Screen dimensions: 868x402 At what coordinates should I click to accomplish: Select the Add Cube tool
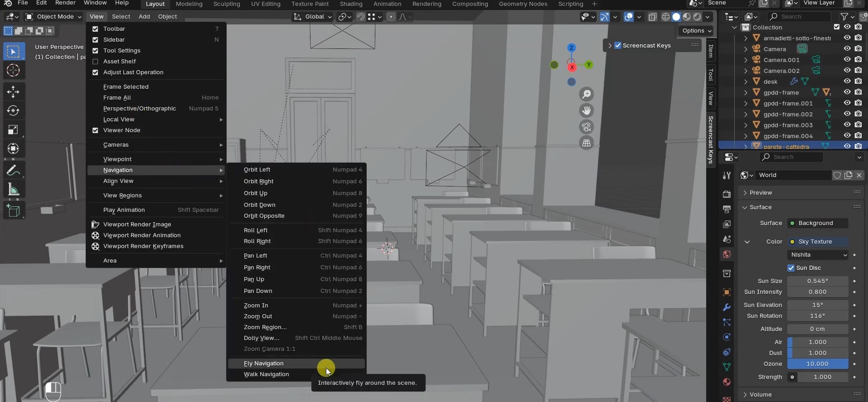pos(13,211)
